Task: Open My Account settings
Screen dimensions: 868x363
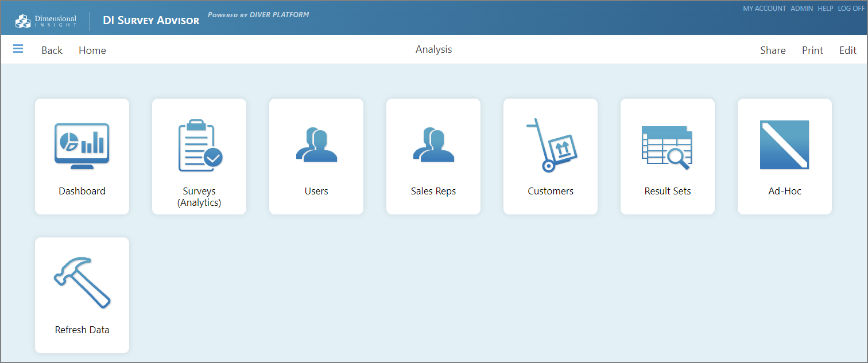Action: (765, 8)
